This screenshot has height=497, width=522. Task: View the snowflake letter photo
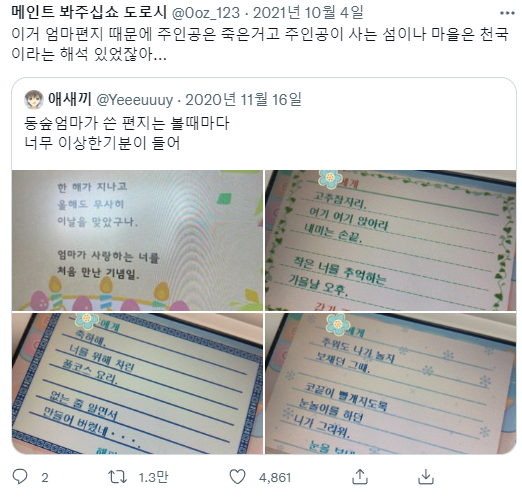tap(390, 383)
